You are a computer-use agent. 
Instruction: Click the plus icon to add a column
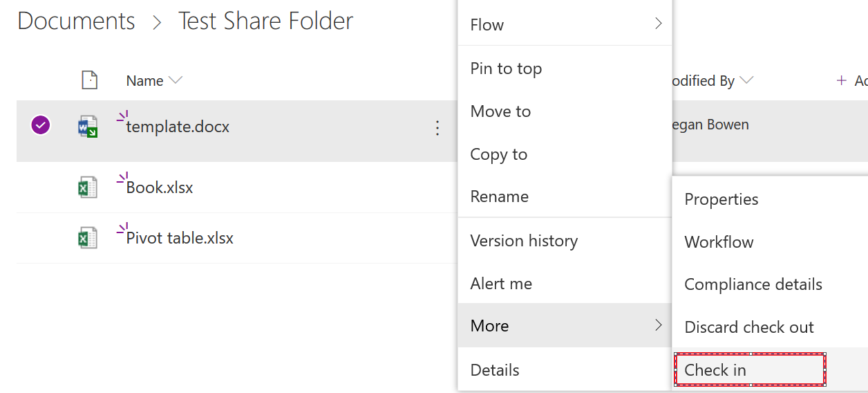pyautogui.click(x=841, y=80)
